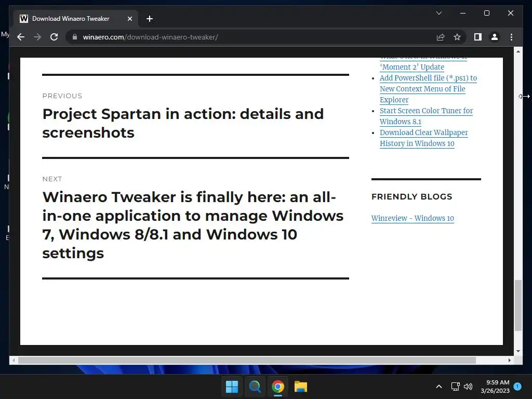Open the next post about Winaero Tweaker
532x399 pixels.
[x=193, y=225]
